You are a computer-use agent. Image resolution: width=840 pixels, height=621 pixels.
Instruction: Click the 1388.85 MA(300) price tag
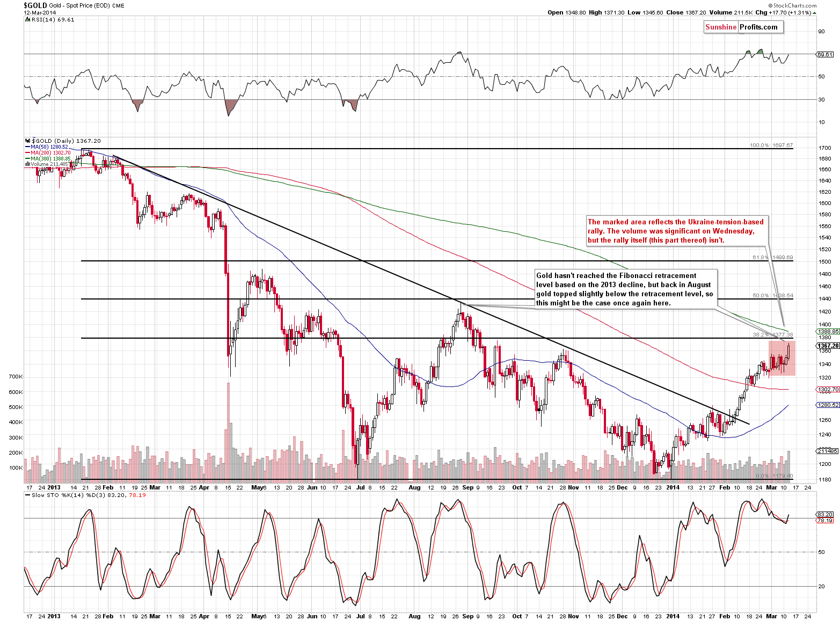click(x=828, y=332)
